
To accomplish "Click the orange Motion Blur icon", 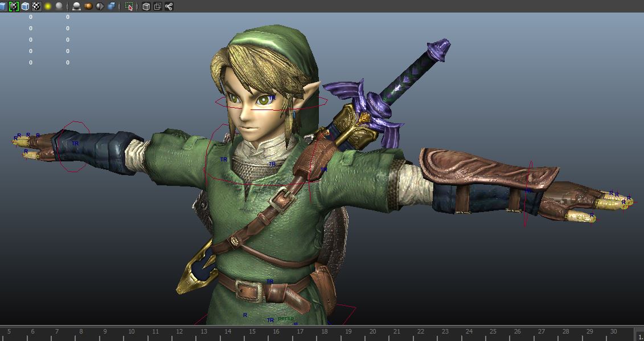I will [x=88, y=6].
